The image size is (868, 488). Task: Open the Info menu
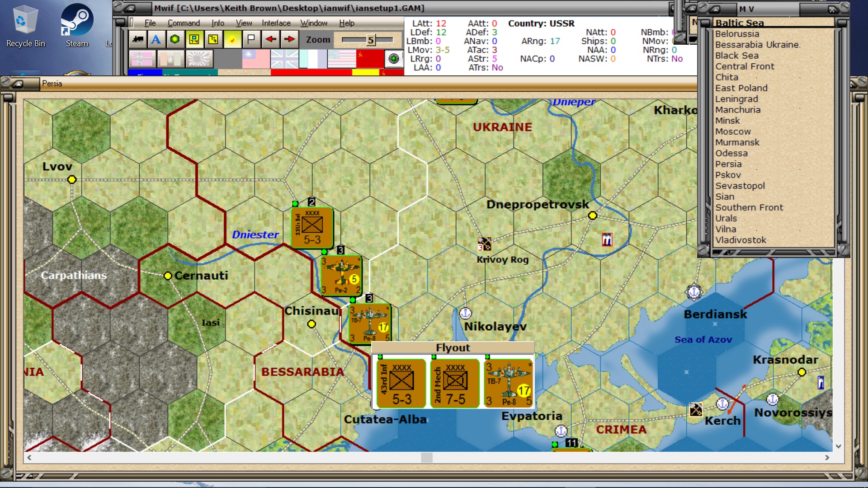(x=218, y=23)
